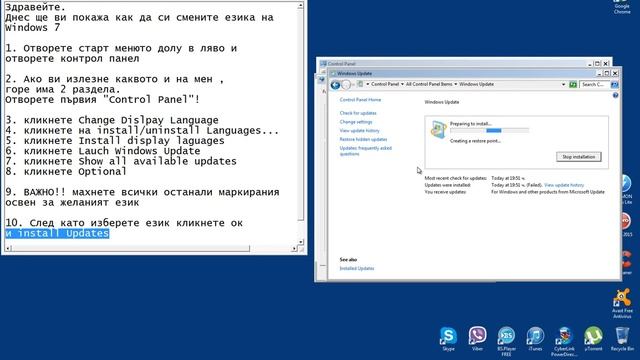The height and width of the screenshot is (360, 640).
Task: Expand the All Control Panel Items breadcrumb arrow
Action: tap(456, 84)
